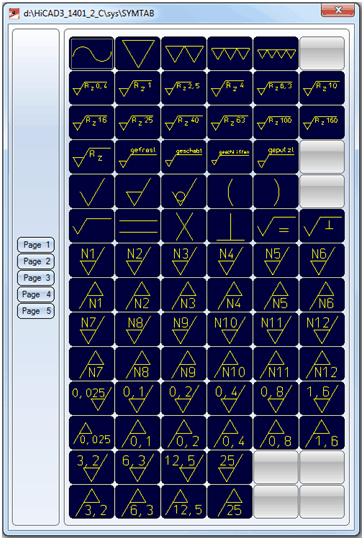The image size is (363, 538).
Task: Pick the 'geputzt' machining symbol
Action: pyautogui.click(x=276, y=157)
